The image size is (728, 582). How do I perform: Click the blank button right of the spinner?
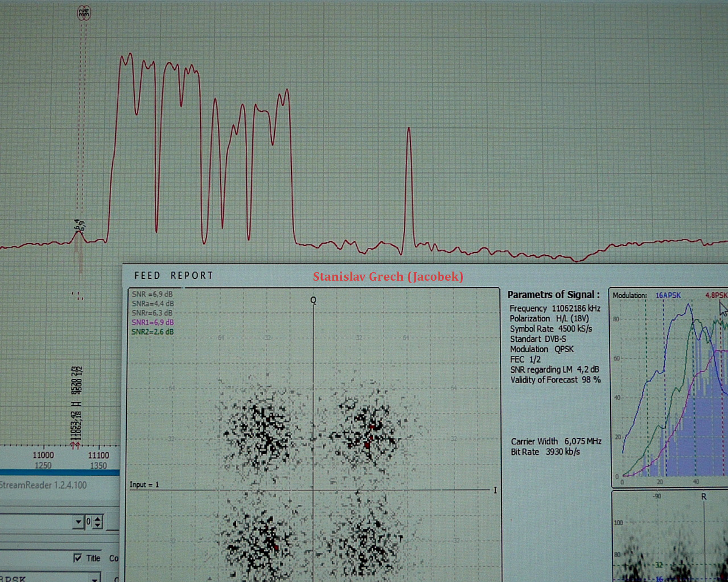[x=112, y=522]
